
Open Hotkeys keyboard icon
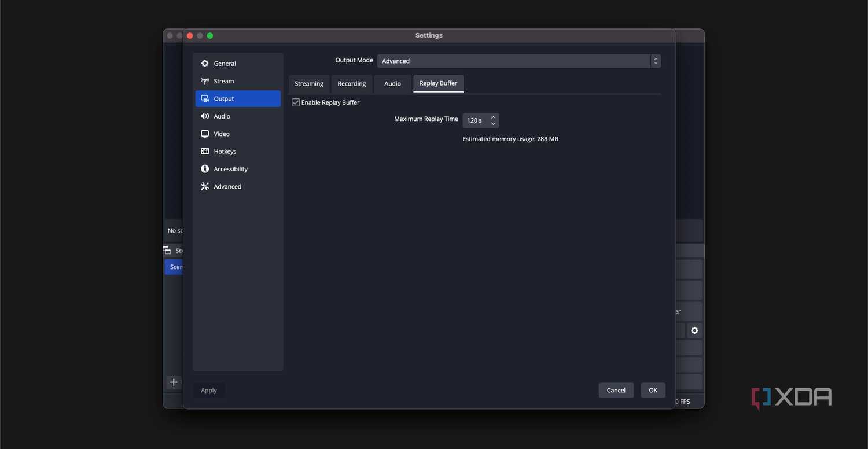(205, 152)
